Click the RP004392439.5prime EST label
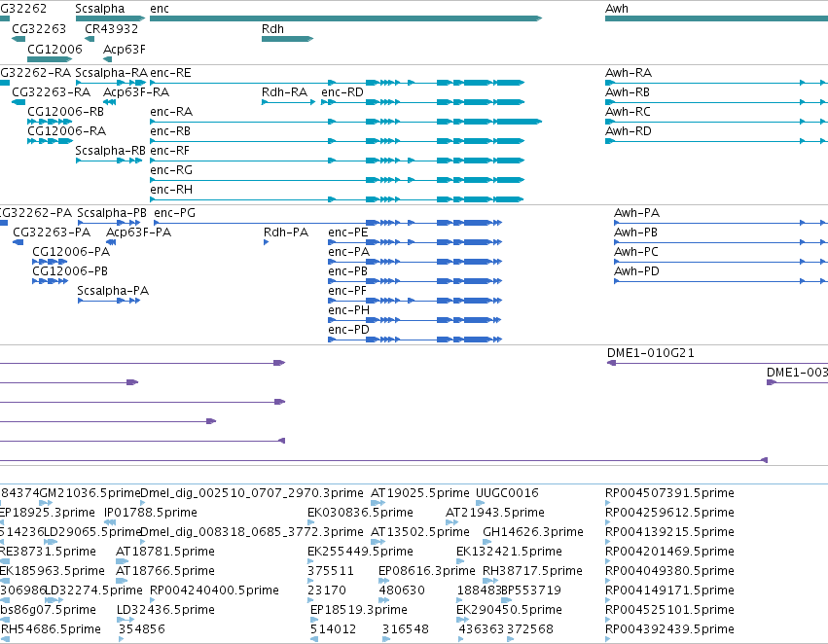828x644 pixels. pos(669,629)
